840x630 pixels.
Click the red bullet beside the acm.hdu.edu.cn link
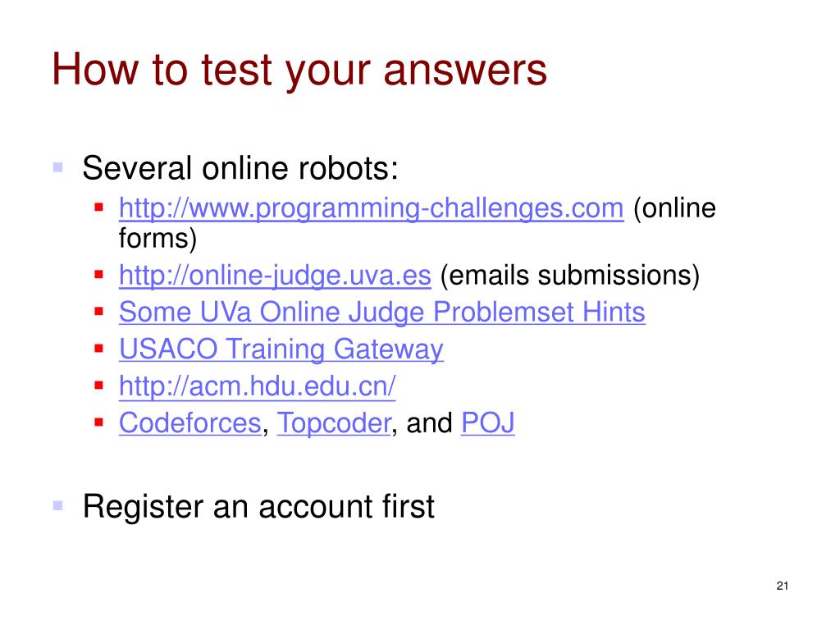tap(98, 386)
